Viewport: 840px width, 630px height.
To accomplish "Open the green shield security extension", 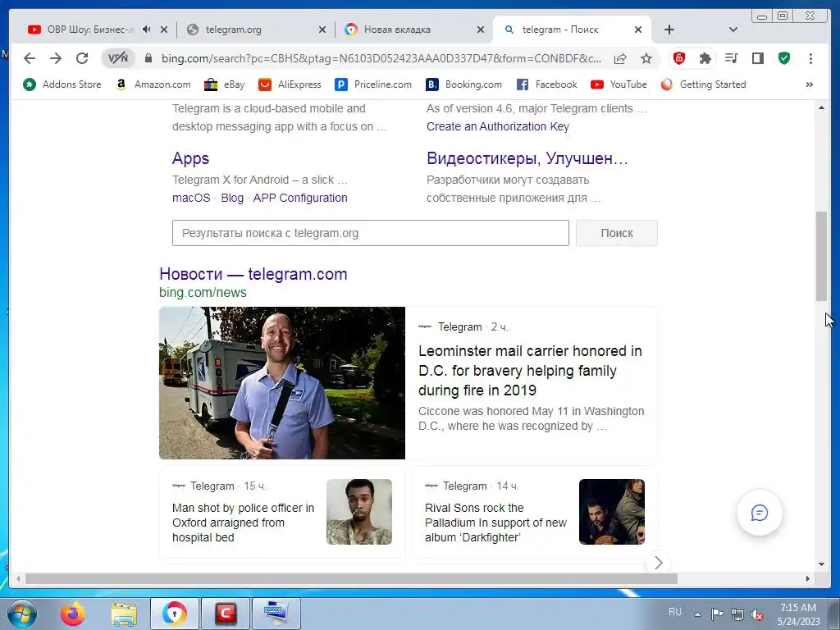I will pyautogui.click(x=784, y=58).
